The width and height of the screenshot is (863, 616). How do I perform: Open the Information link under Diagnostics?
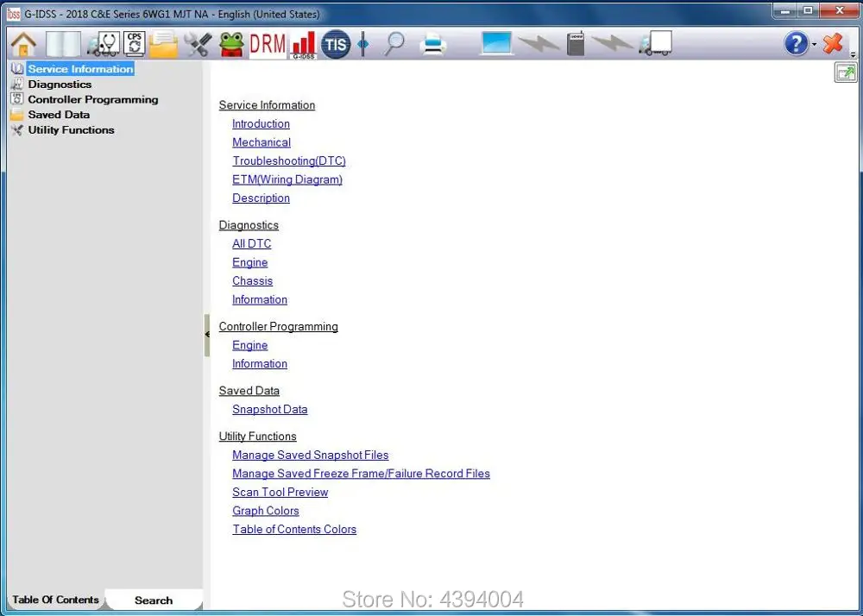pos(260,299)
